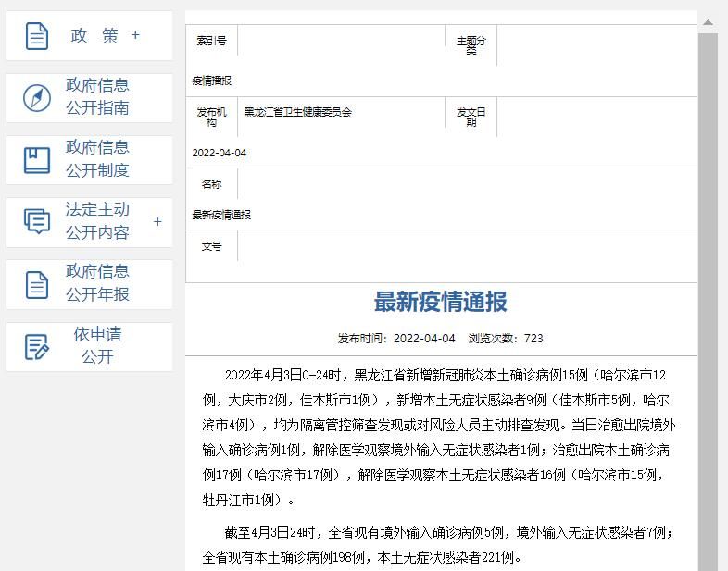Click the book icon for 政府信息公开制度
This screenshot has height=571, width=728.
point(37,160)
